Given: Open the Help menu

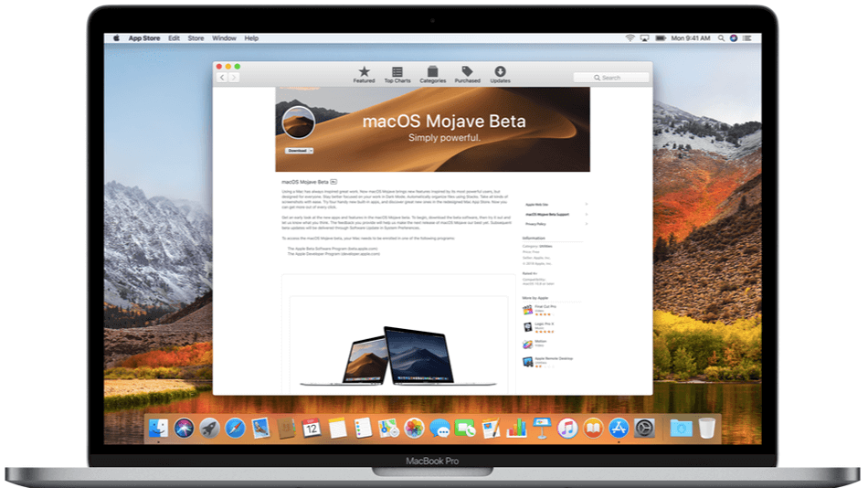Looking at the screenshot, I should pyautogui.click(x=251, y=38).
